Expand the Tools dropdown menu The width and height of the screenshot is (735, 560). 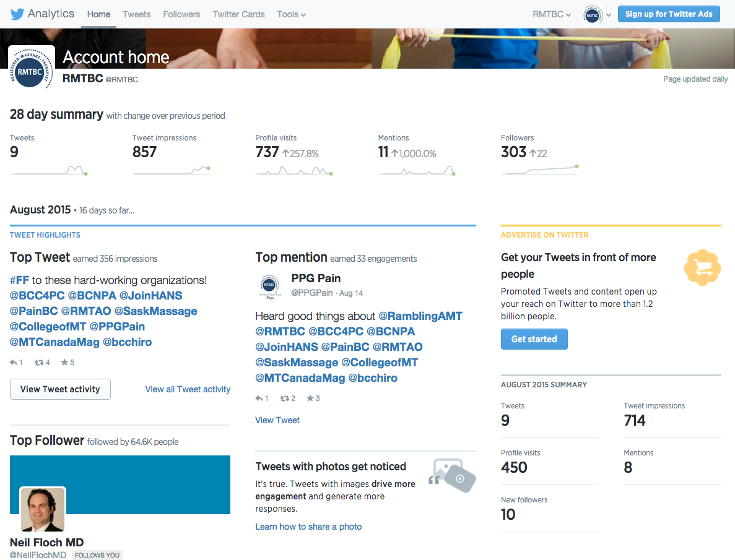[291, 14]
